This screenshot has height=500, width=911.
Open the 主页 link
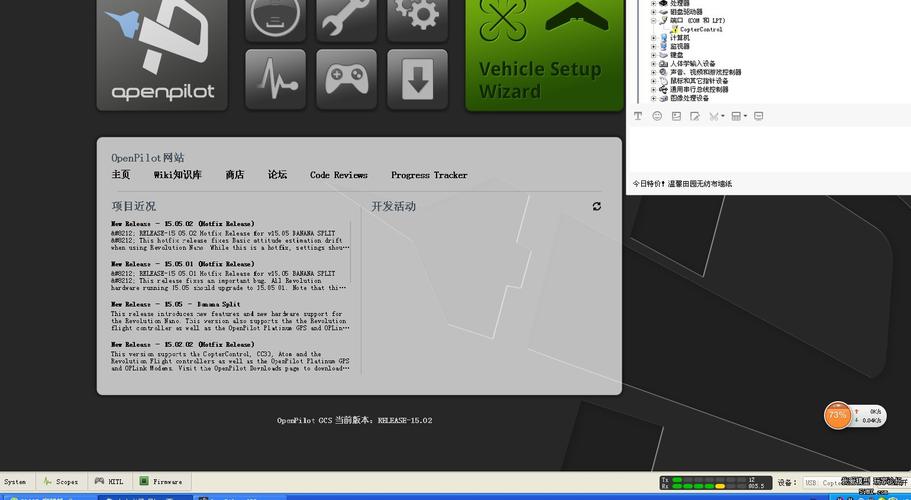(121, 175)
